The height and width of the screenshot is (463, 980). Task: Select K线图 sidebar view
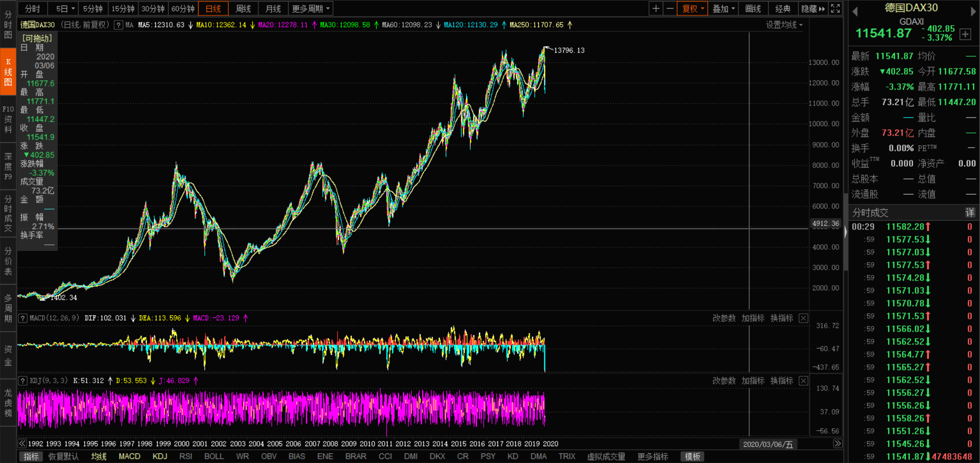pos(8,72)
